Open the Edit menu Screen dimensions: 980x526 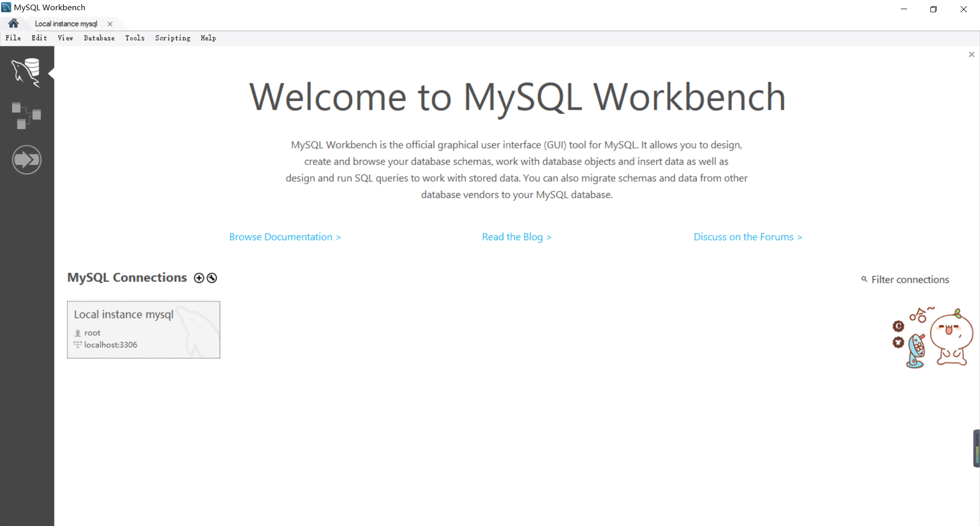(x=39, y=38)
